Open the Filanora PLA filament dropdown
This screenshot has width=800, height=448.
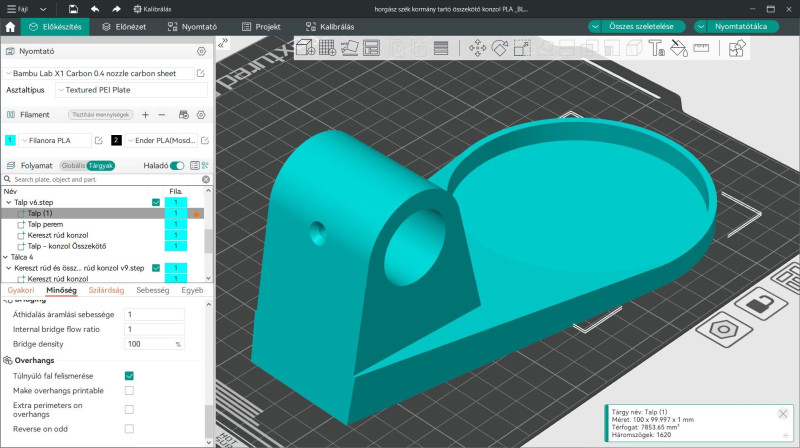(55, 140)
